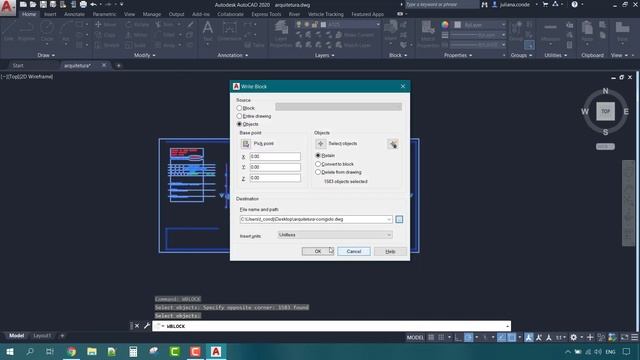Click the object color wheel in Properties panel
This screenshot has height=360, width=640.
pyautogui.click(x=445, y=24)
